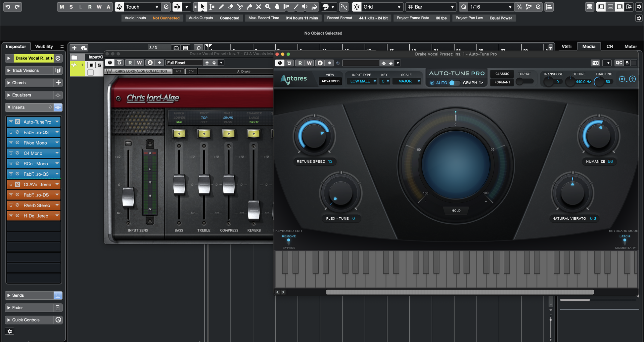
Task: Open Auto-Tune Pro help question icon
Action: [632, 79]
